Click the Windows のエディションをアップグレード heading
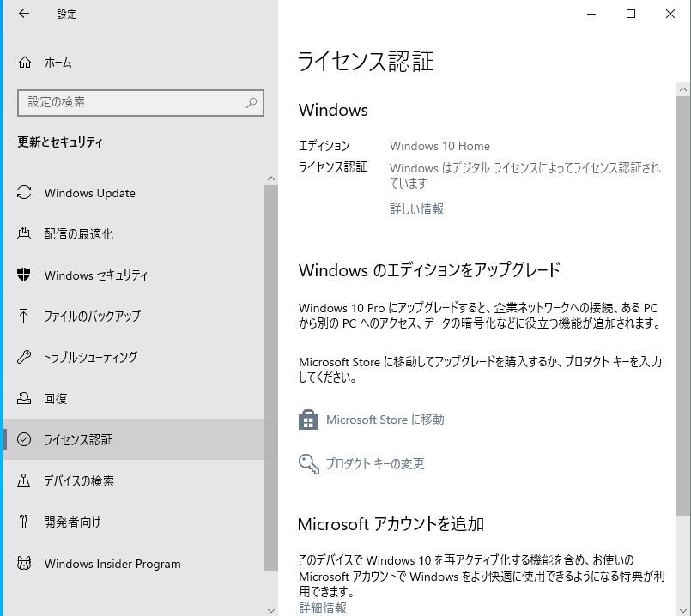 429,269
